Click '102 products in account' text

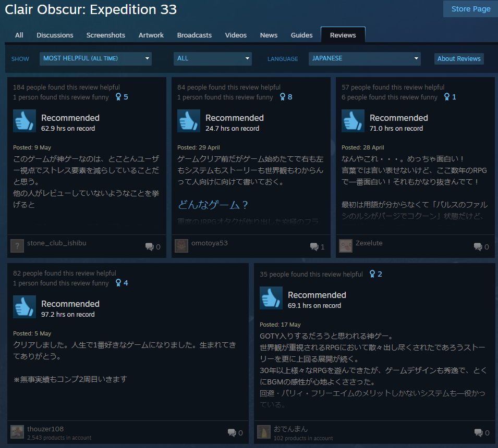[x=303, y=438]
